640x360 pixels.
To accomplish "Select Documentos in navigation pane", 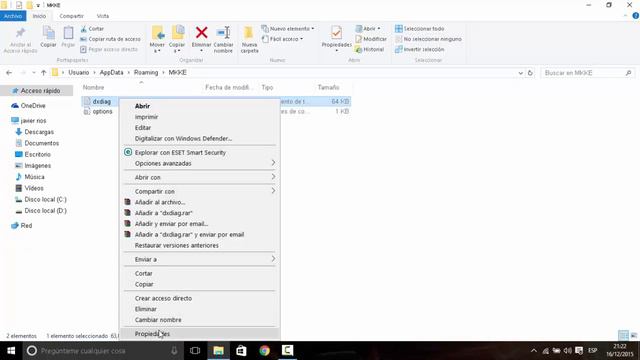I will click(x=38, y=143).
